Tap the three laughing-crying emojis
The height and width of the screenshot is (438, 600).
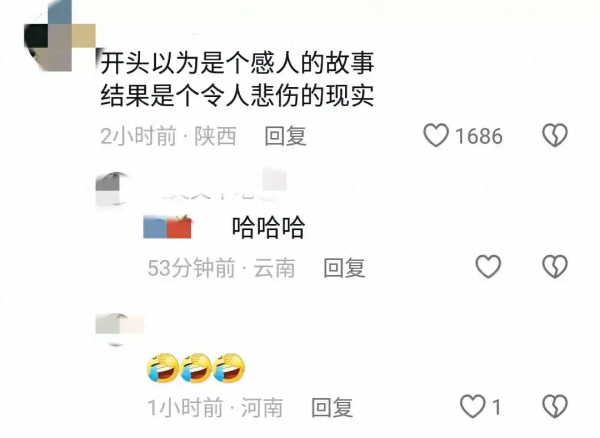[196, 368]
